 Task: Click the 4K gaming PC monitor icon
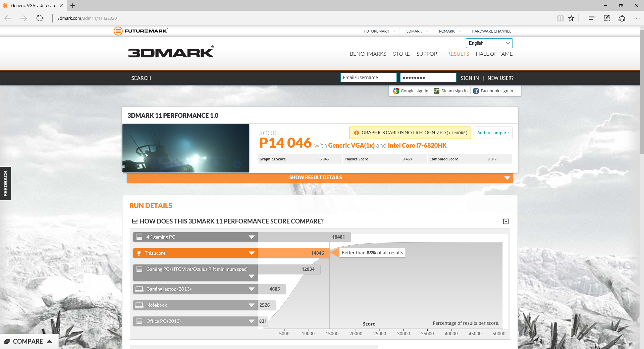point(139,237)
